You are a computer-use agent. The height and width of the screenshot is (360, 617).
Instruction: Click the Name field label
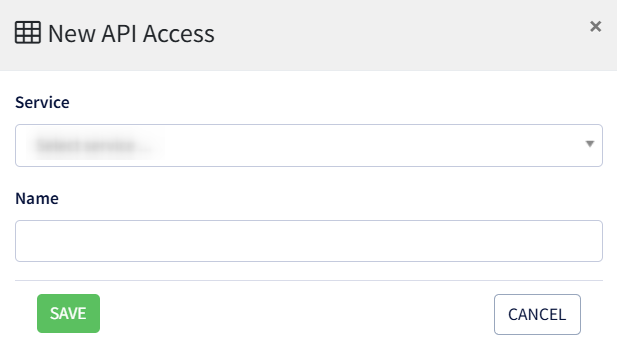[37, 198]
